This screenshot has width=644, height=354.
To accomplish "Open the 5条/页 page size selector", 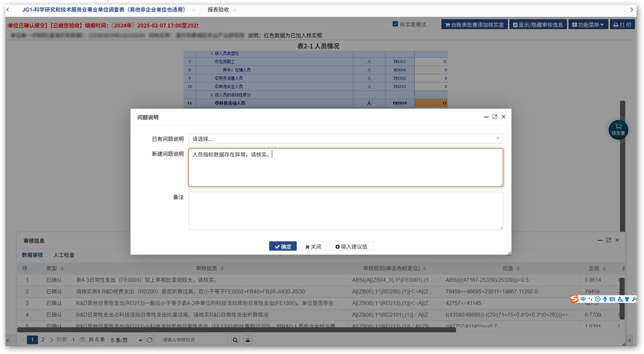I will point(126,340).
